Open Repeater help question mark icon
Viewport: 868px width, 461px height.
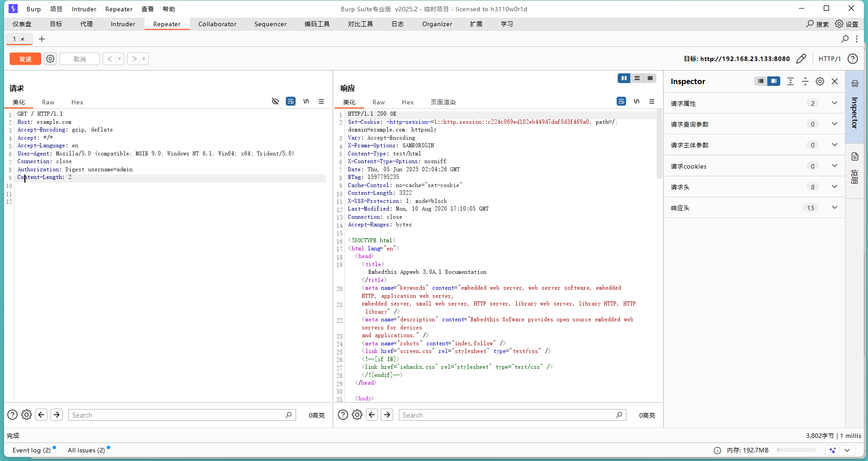[853, 59]
